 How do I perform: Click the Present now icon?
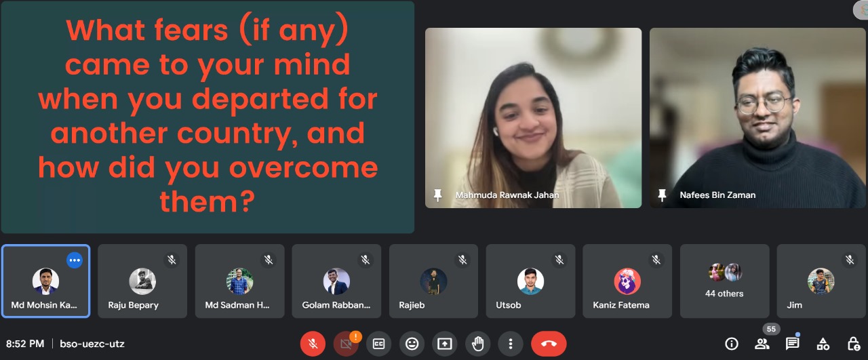(445, 344)
